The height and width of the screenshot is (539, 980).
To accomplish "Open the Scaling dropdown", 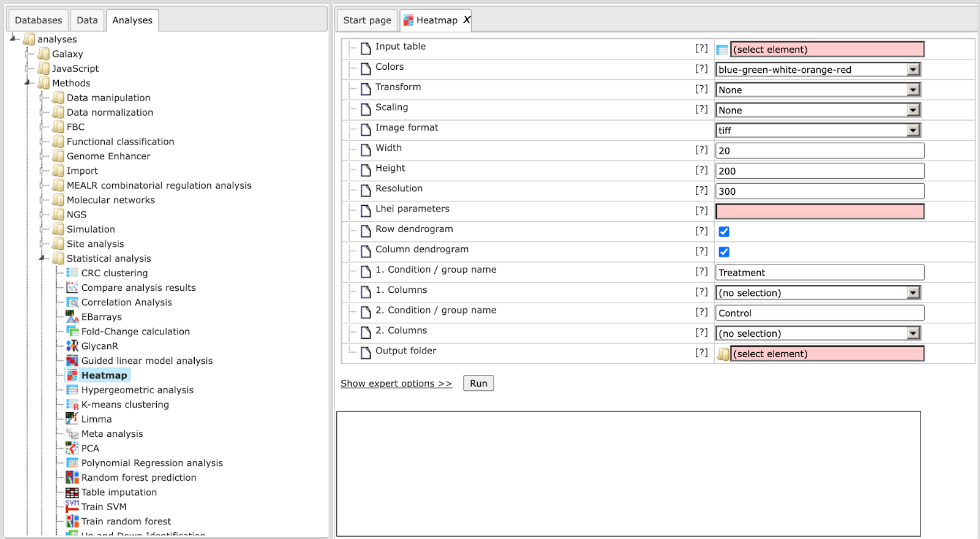I will 818,110.
